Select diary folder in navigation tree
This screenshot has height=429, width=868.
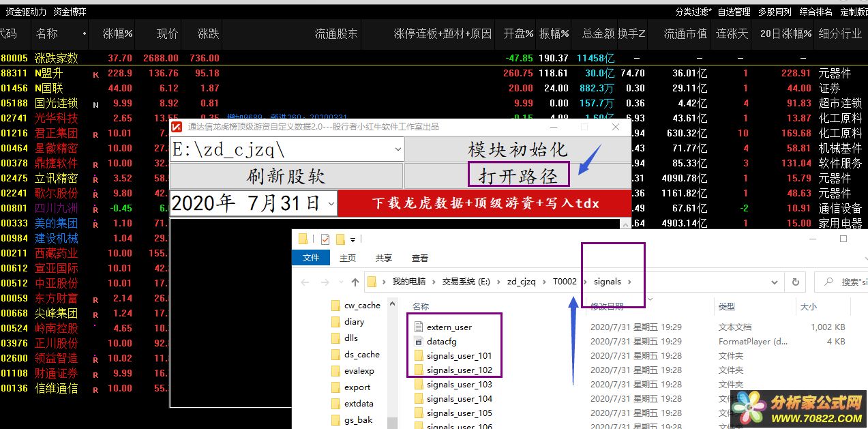click(354, 322)
